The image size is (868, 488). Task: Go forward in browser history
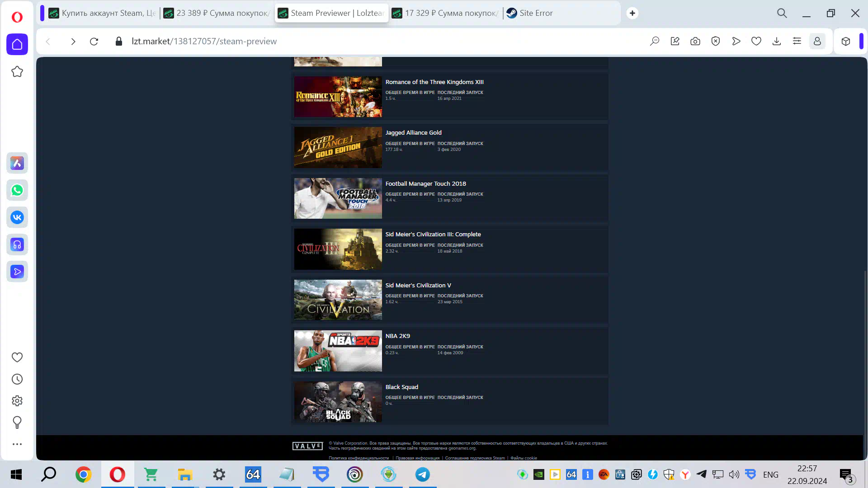73,42
